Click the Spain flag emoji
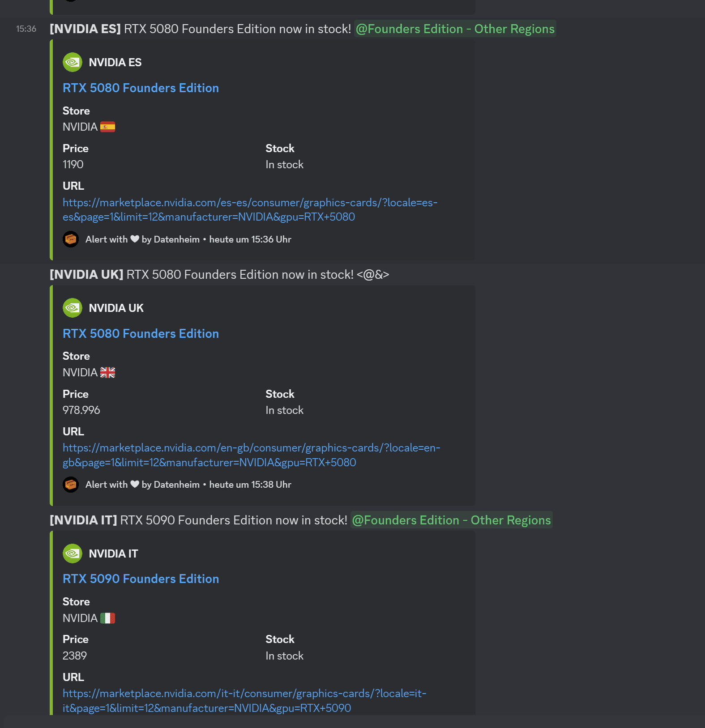Image resolution: width=705 pixels, height=728 pixels. click(x=107, y=127)
